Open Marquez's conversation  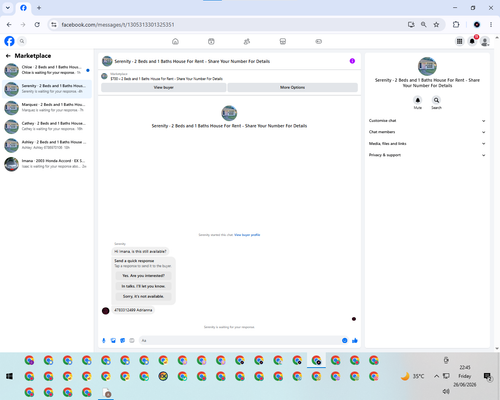(47, 108)
